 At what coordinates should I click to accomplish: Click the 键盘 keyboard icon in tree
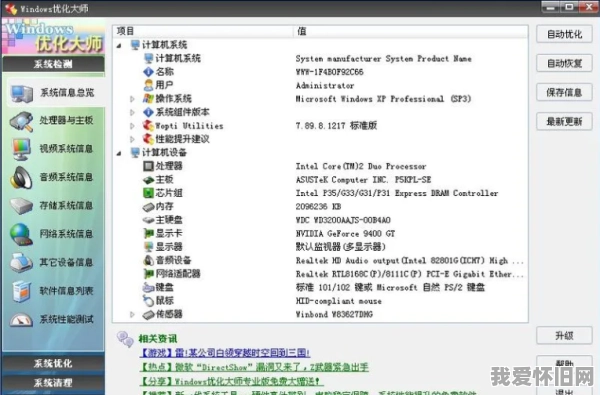[x=148, y=287]
